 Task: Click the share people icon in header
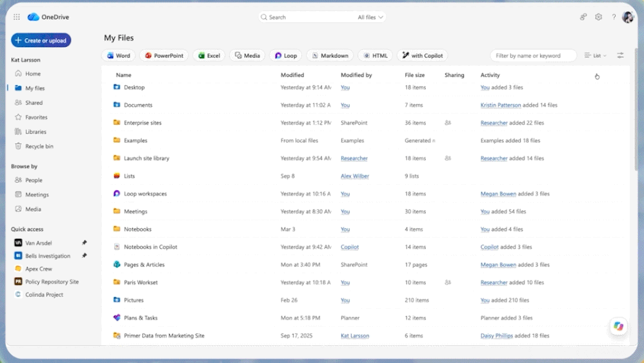(583, 17)
